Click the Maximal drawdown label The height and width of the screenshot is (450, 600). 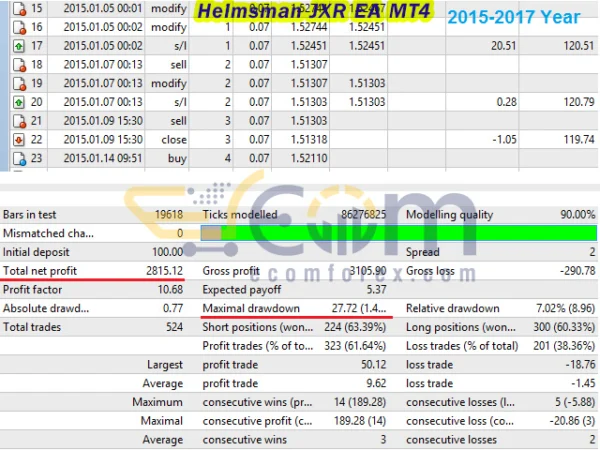click(x=251, y=308)
